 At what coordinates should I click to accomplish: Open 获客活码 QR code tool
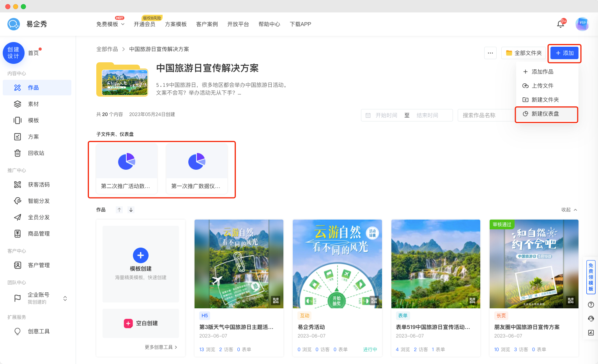(39, 185)
